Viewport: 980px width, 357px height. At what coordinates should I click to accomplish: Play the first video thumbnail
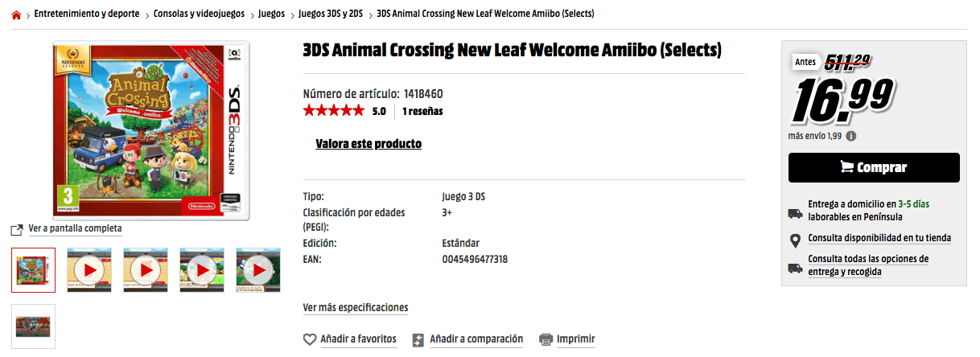pyautogui.click(x=89, y=270)
